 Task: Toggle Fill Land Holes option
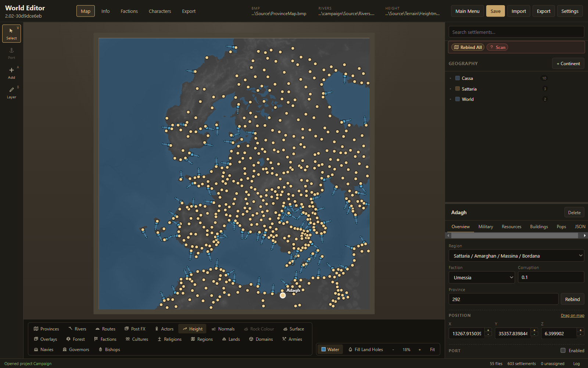[366, 350]
